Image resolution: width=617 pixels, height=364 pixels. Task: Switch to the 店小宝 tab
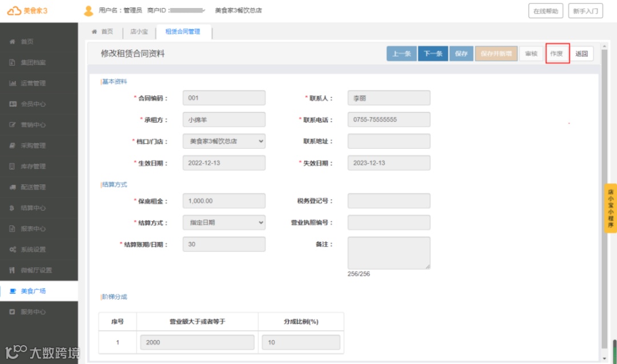139,32
